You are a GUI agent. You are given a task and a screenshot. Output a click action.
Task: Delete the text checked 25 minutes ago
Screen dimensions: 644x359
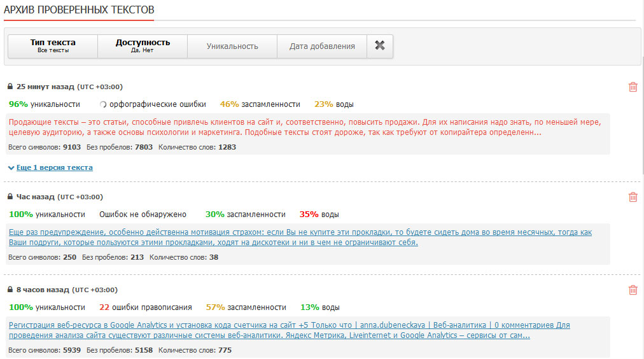tap(633, 87)
